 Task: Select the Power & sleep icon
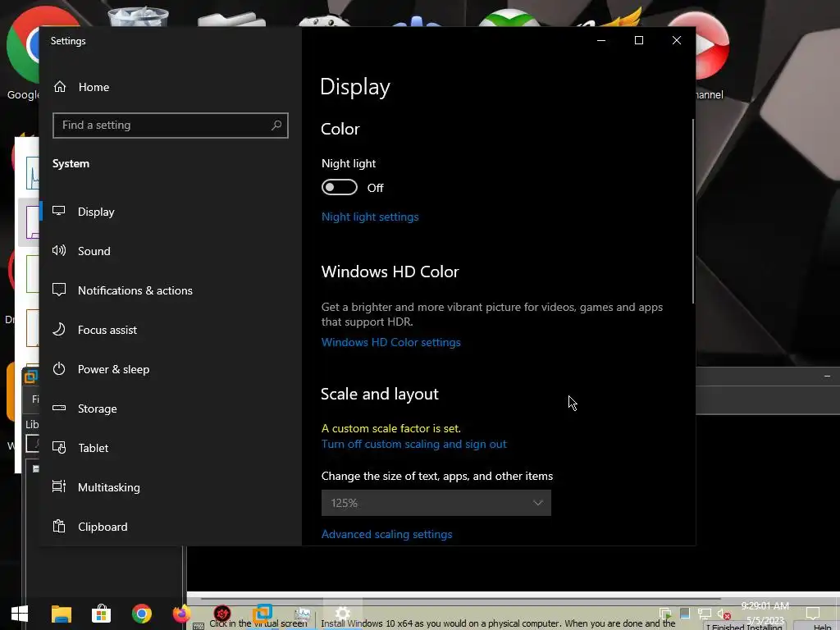(x=59, y=368)
